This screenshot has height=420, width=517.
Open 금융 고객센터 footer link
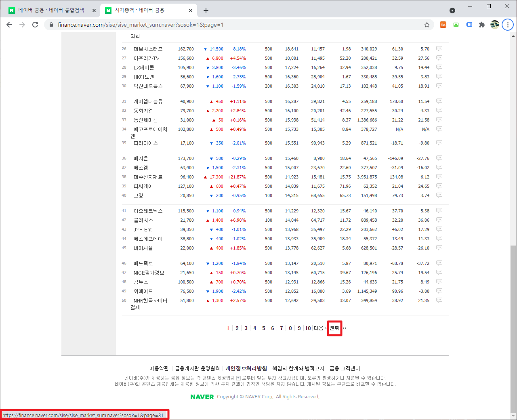[x=345, y=368]
